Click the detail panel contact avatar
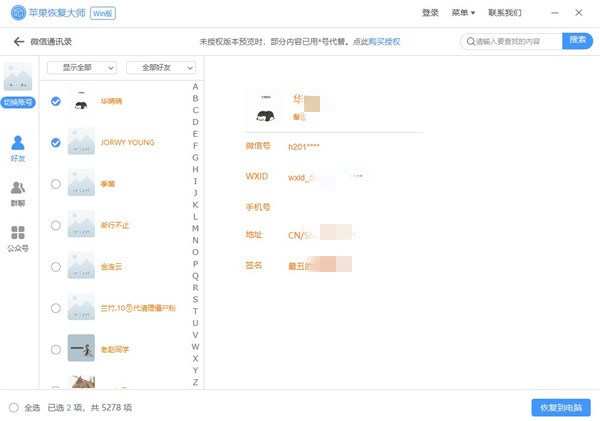This screenshot has height=421, width=600. [x=266, y=108]
